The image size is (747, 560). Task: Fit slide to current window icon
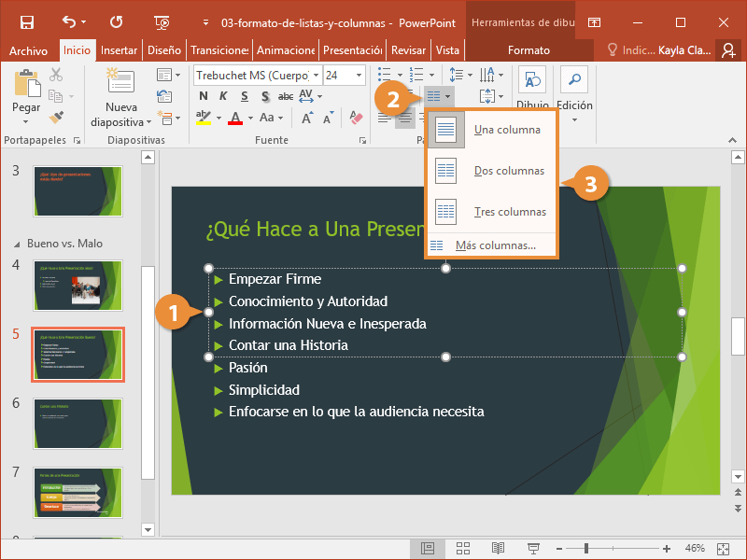[x=722, y=548]
